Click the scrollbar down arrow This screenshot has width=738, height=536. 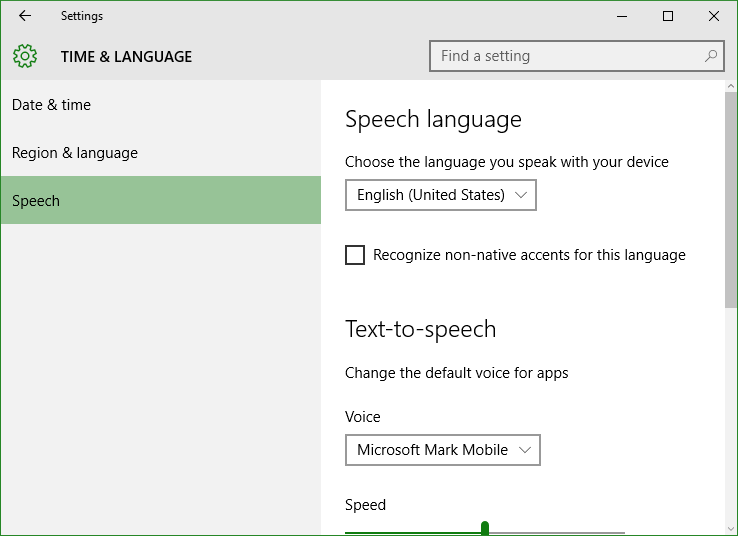tap(731, 529)
